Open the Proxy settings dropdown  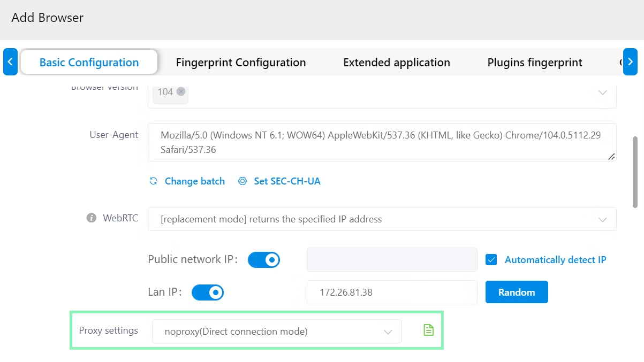[x=277, y=332]
